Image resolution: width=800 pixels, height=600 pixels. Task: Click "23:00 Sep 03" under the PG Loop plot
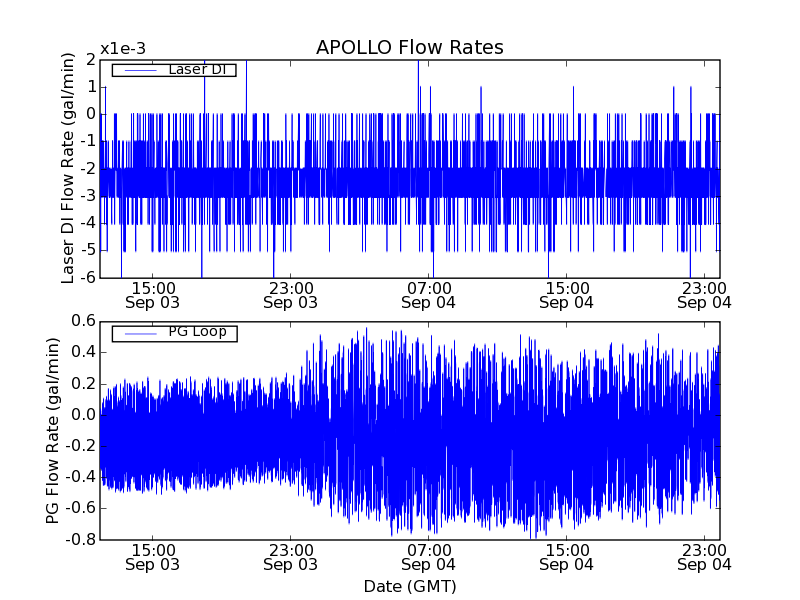(290, 558)
